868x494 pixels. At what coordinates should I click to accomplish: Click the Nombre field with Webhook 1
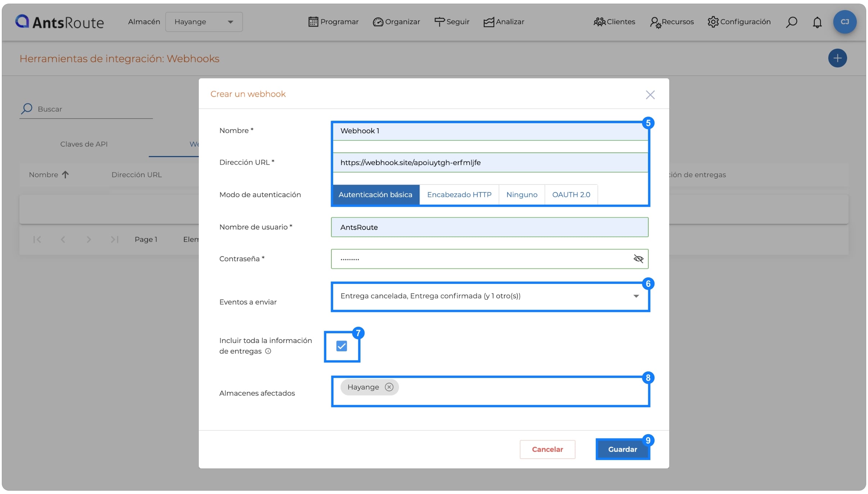pyautogui.click(x=490, y=131)
